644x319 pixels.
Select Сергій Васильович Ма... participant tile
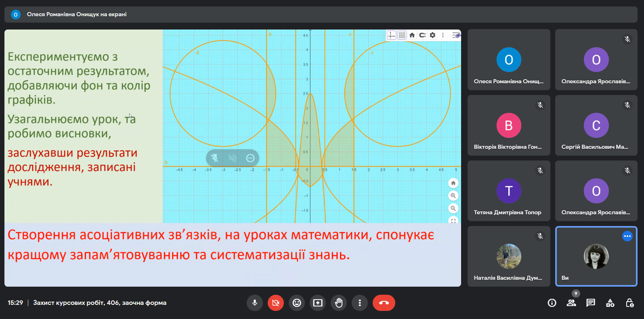(596, 125)
